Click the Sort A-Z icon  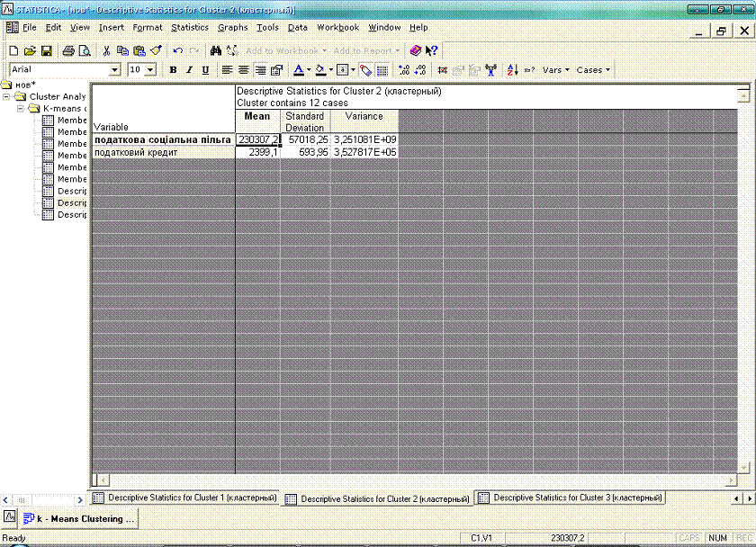tap(512, 70)
